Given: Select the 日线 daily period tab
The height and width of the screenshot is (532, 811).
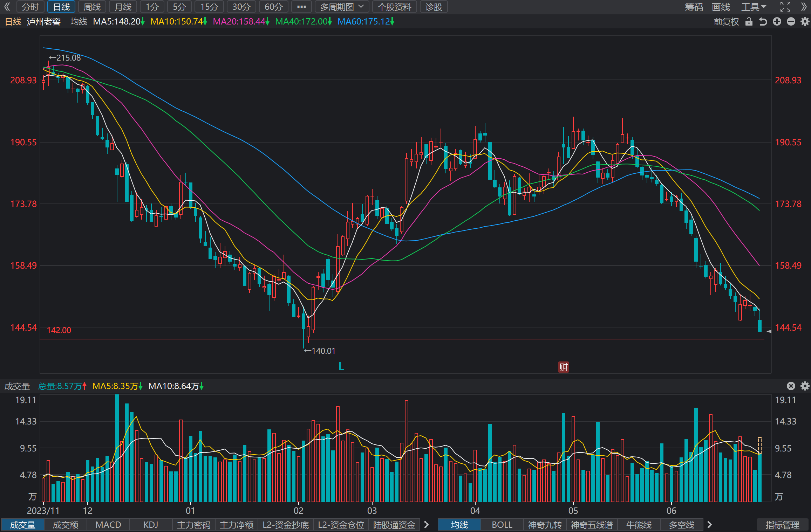Looking at the screenshot, I should pos(61,7).
